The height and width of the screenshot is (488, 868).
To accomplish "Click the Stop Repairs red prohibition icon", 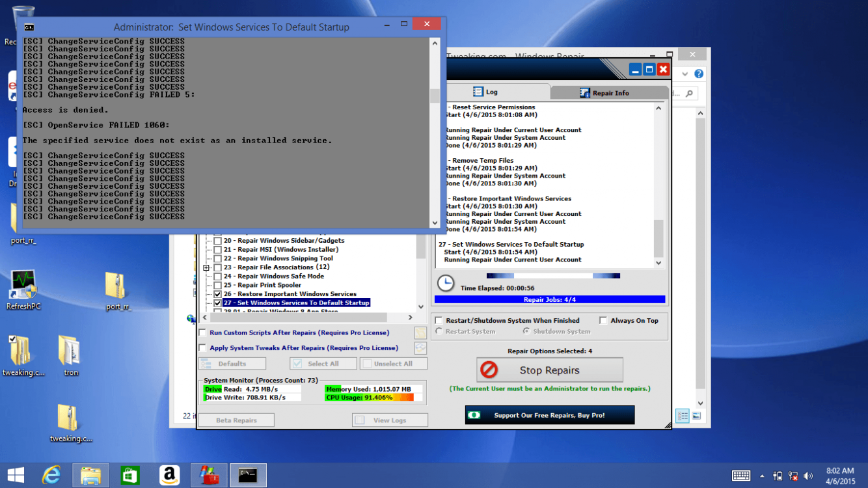I will 489,370.
